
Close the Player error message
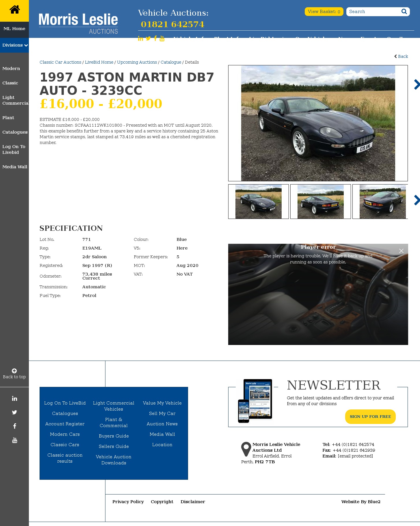pos(401,251)
